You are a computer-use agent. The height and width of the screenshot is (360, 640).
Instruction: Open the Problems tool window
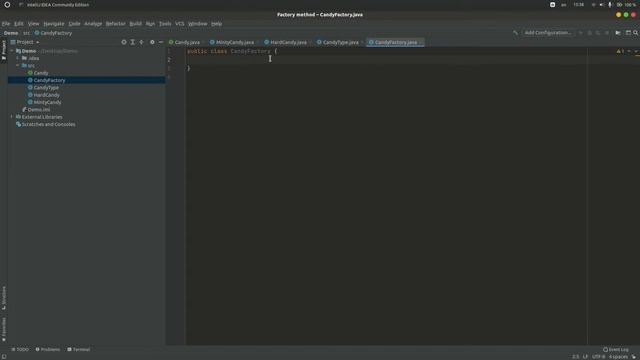point(48,349)
